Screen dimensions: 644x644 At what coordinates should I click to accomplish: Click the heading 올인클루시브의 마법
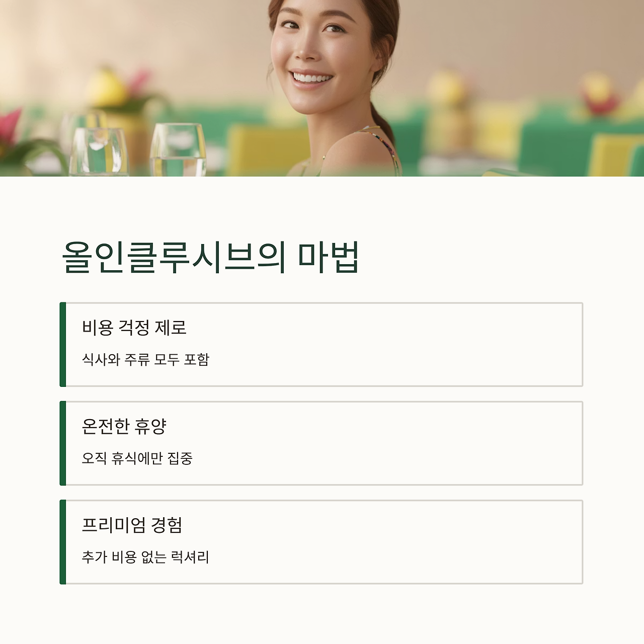coord(210,257)
